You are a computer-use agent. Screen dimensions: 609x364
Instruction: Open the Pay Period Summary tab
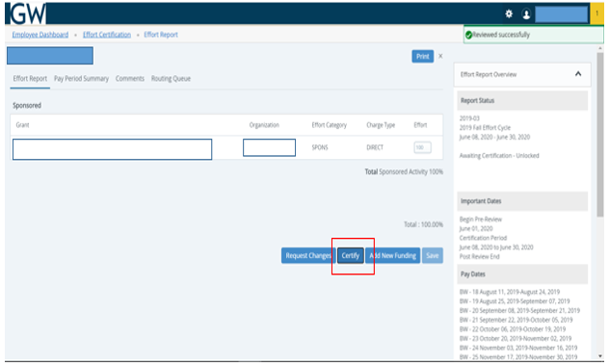coord(81,78)
